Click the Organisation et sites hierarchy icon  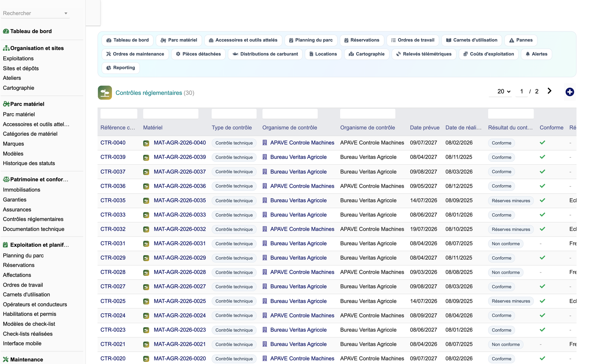[6, 48]
